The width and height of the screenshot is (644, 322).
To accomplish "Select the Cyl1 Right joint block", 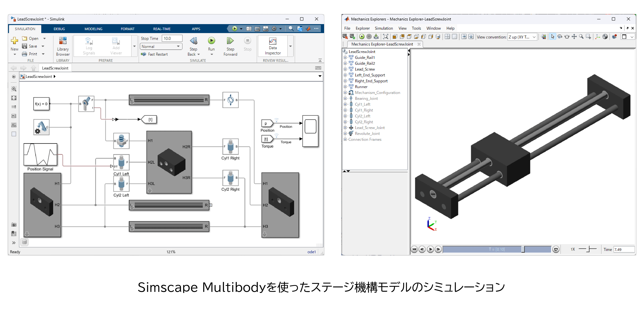I will pyautogui.click(x=230, y=146).
